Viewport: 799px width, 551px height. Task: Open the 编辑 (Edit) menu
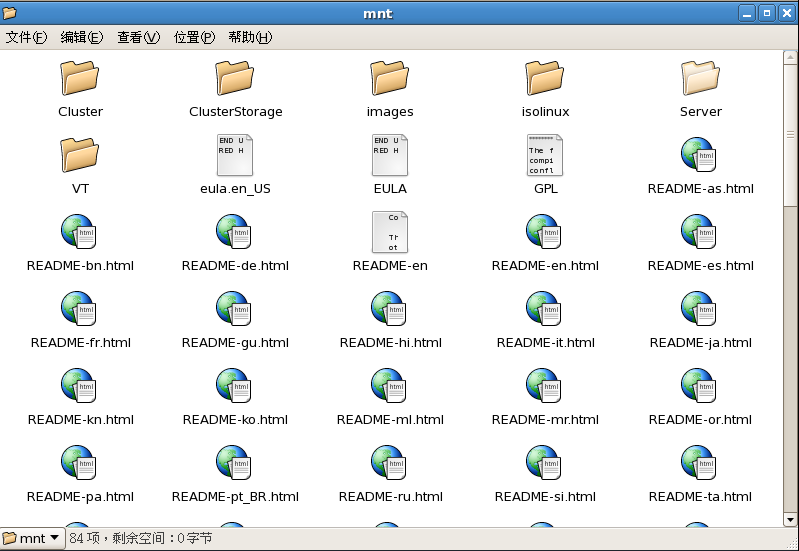[x=82, y=37]
